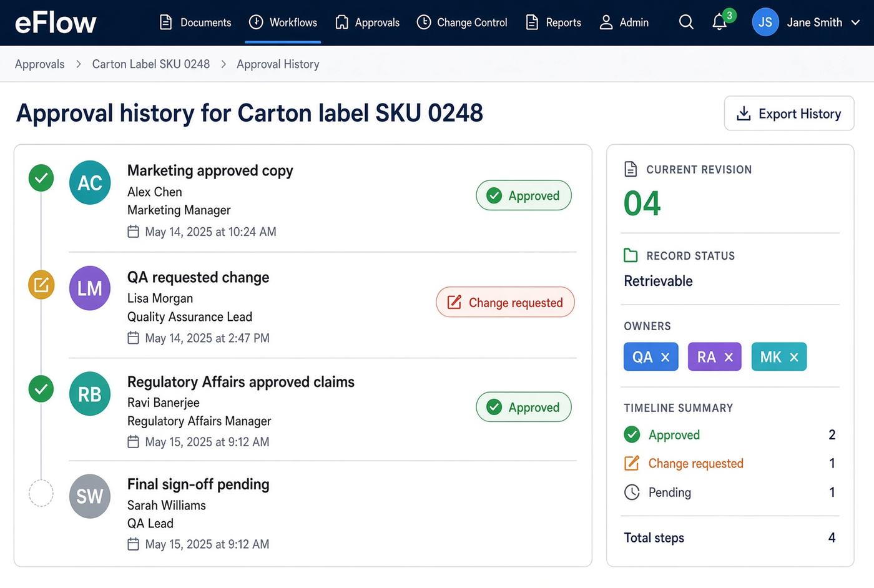
Task: Select the Approved row in Timeline Summary
Action: point(730,434)
